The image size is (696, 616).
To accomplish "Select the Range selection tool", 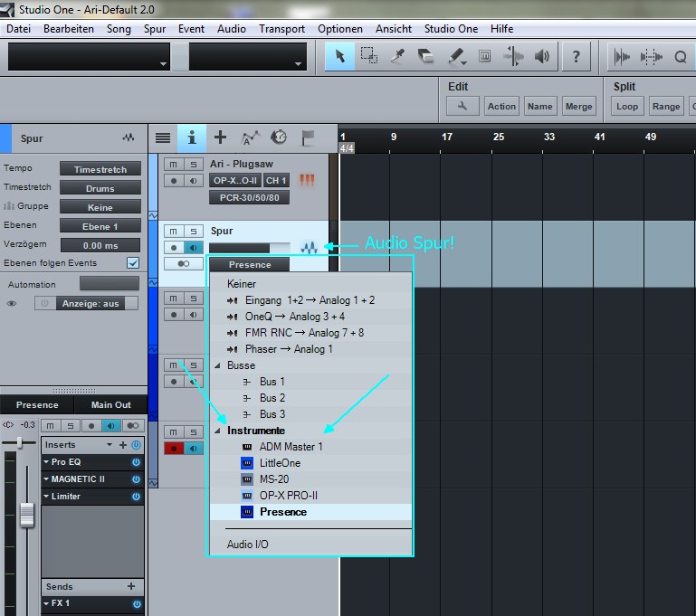I will [x=369, y=56].
